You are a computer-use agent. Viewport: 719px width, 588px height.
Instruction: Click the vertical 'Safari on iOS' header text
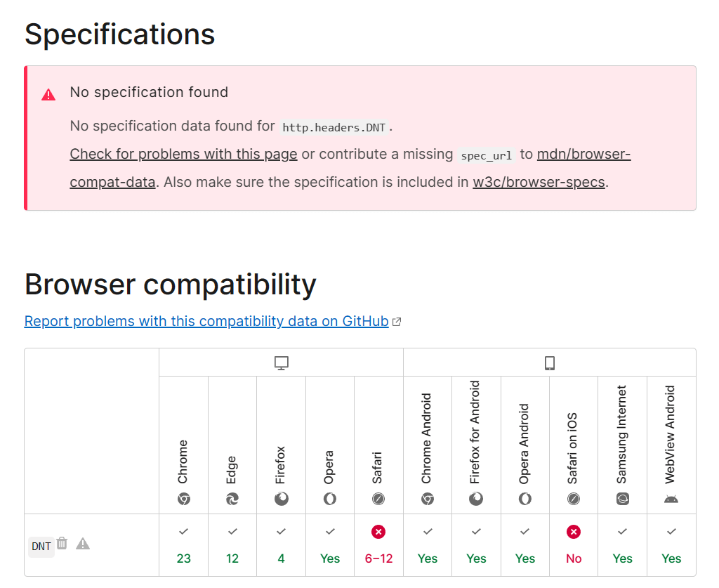573,448
